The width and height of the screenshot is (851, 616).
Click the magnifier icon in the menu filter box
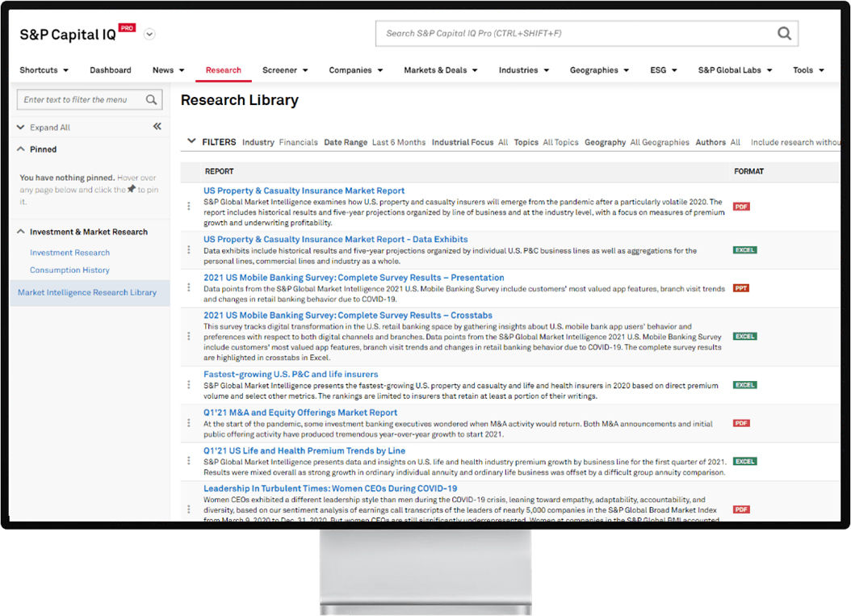(x=152, y=100)
